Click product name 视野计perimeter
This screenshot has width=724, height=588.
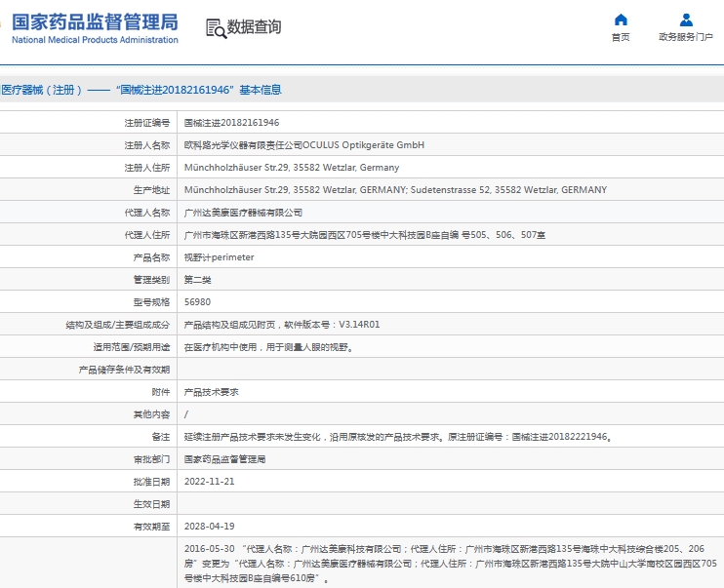(x=219, y=257)
